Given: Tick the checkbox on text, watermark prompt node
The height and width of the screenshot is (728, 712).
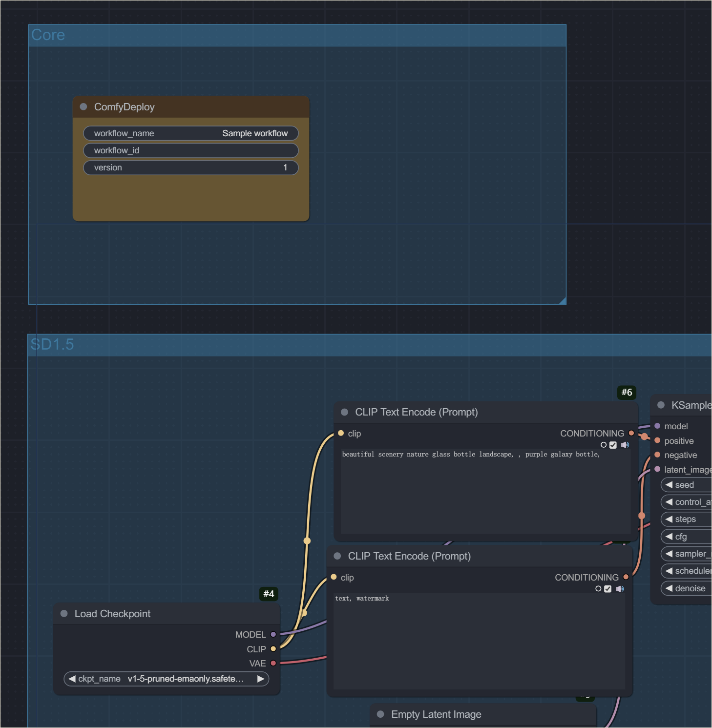Looking at the screenshot, I should coord(607,589).
